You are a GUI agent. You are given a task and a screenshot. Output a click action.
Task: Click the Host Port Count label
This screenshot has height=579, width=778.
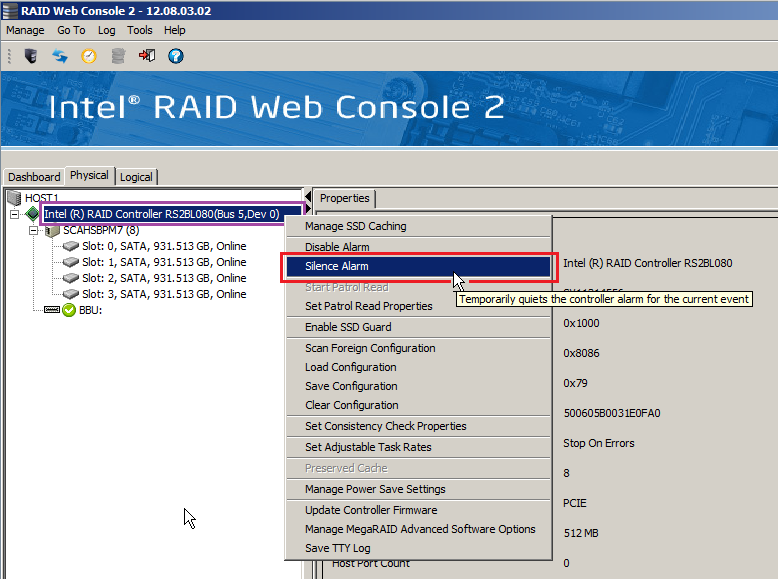(371, 564)
